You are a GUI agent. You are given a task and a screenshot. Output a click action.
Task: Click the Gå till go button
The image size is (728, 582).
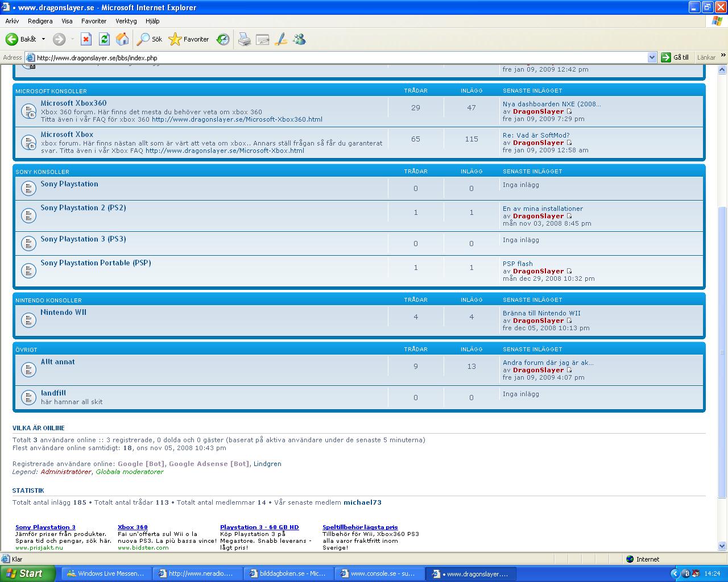tap(675, 57)
